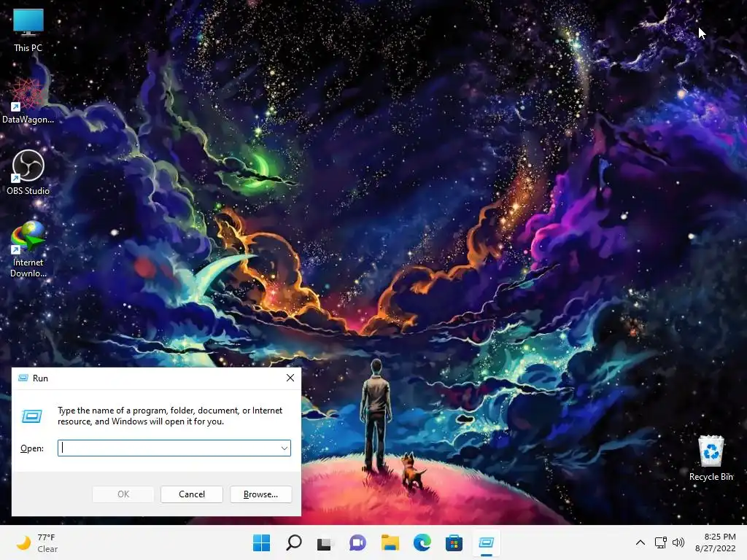Screen dimensions: 747x560
Task: Show hidden system tray icons
Action: (x=640, y=542)
